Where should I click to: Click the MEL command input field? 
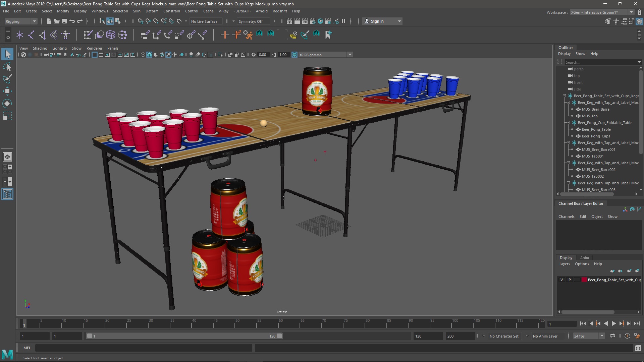pyautogui.click(x=144, y=348)
